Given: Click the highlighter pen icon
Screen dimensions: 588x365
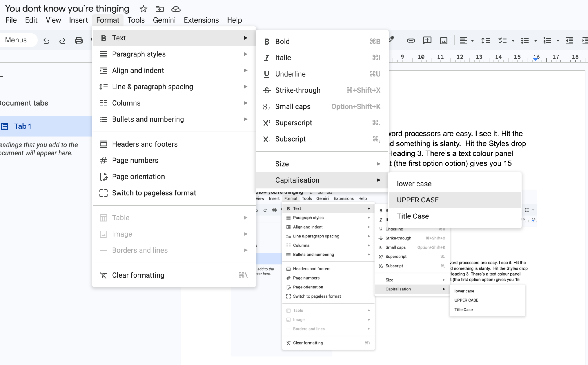Looking at the screenshot, I should click(x=392, y=39).
